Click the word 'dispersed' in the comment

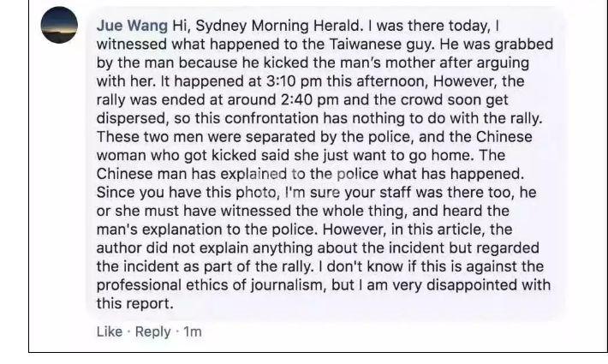[x=131, y=118]
